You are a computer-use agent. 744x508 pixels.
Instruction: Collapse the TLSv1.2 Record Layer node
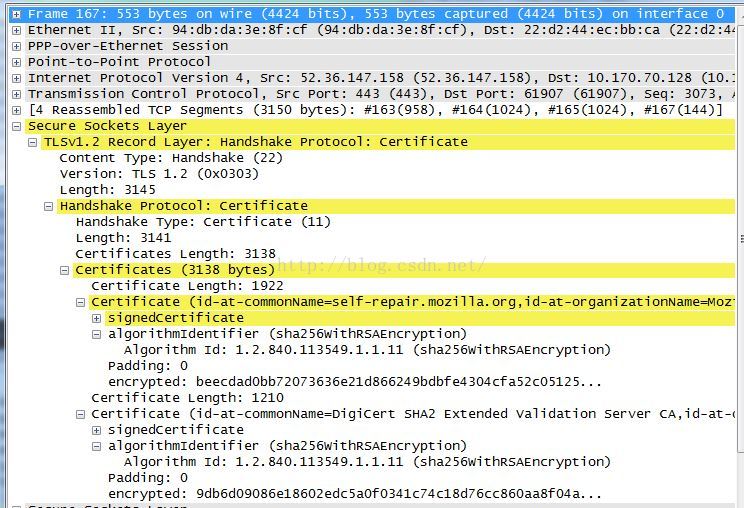click(x=33, y=142)
